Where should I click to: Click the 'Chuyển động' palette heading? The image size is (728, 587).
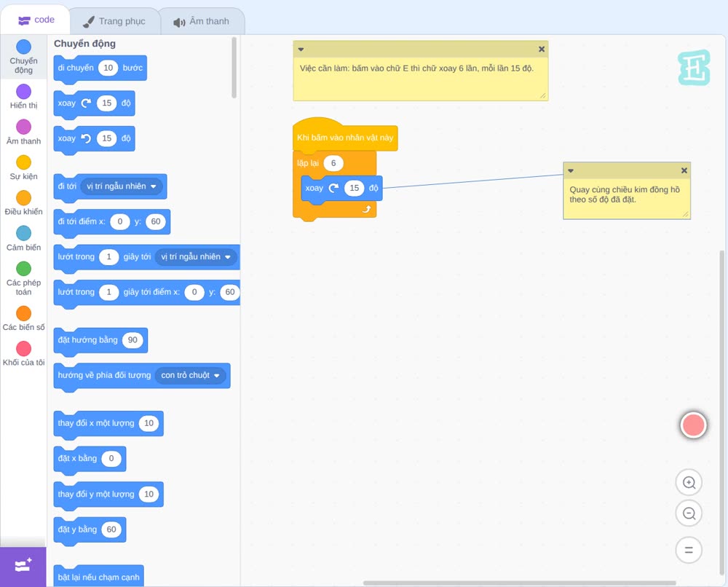click(84, 44)
